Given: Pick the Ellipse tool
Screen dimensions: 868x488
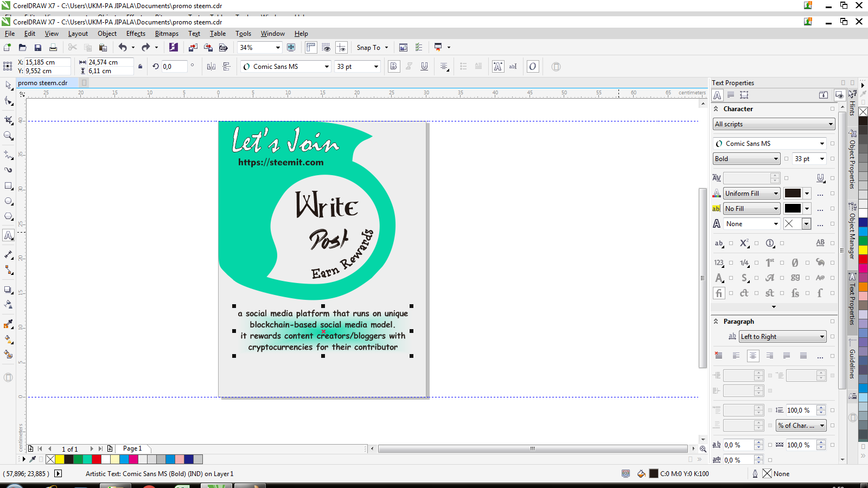Looking at the screenshot, I should point(8,201).
